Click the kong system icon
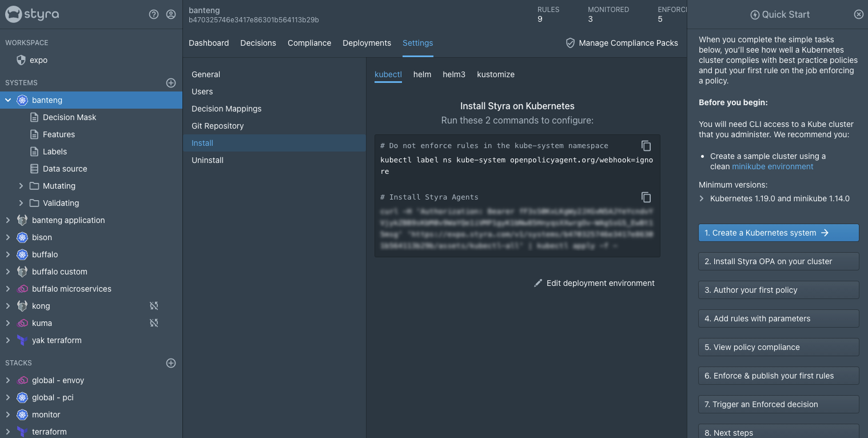868x438 pixels. [x=22, y=306]
